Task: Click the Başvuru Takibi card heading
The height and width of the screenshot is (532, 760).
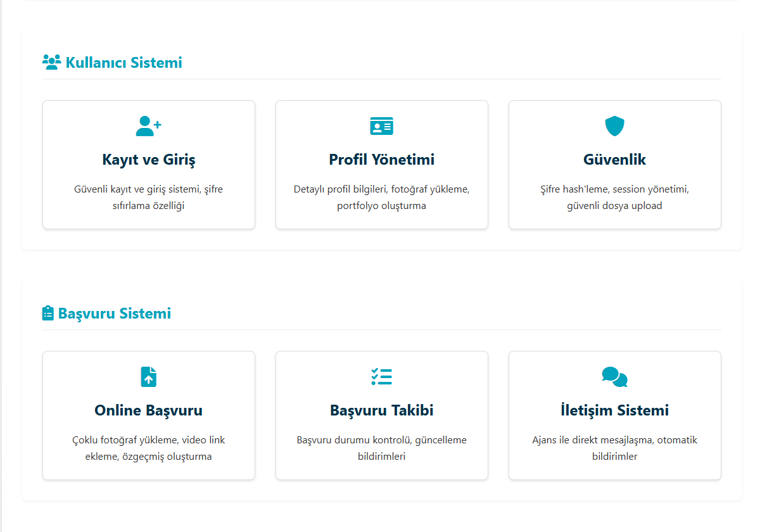Action: 381,410
